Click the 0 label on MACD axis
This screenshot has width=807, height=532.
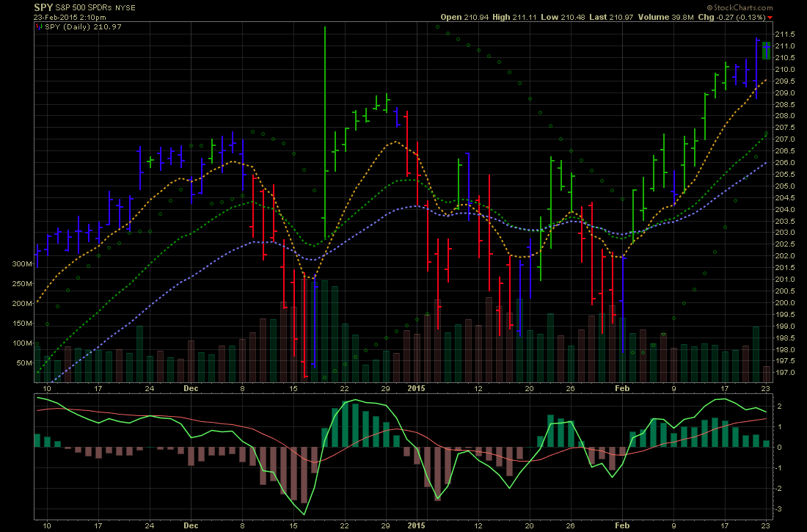point(781,448)
